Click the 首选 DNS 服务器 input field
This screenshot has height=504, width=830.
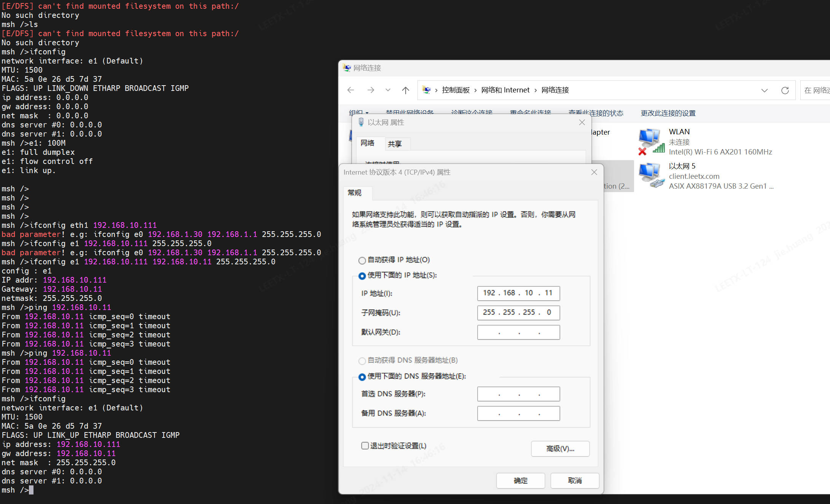point(518,394)
